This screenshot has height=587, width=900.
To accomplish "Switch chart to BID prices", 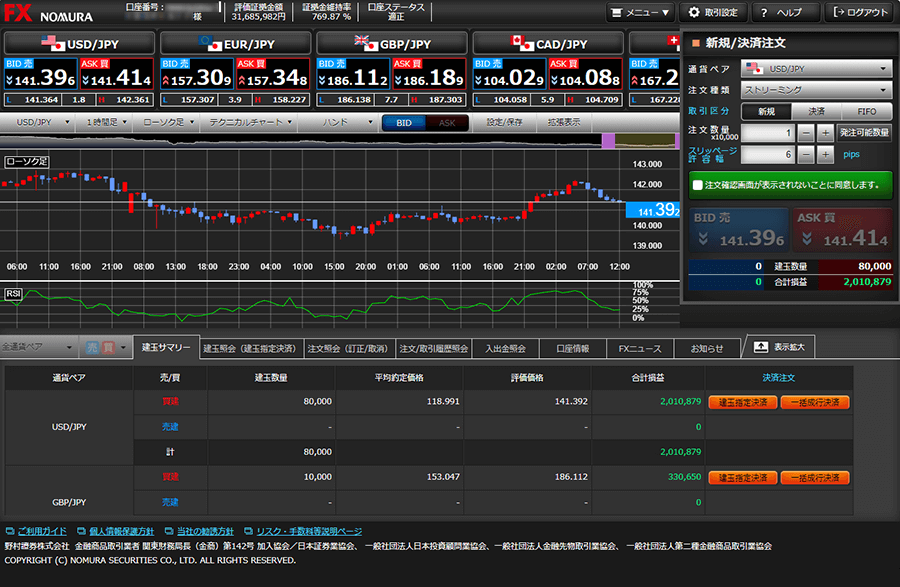I will click(404, 123).
